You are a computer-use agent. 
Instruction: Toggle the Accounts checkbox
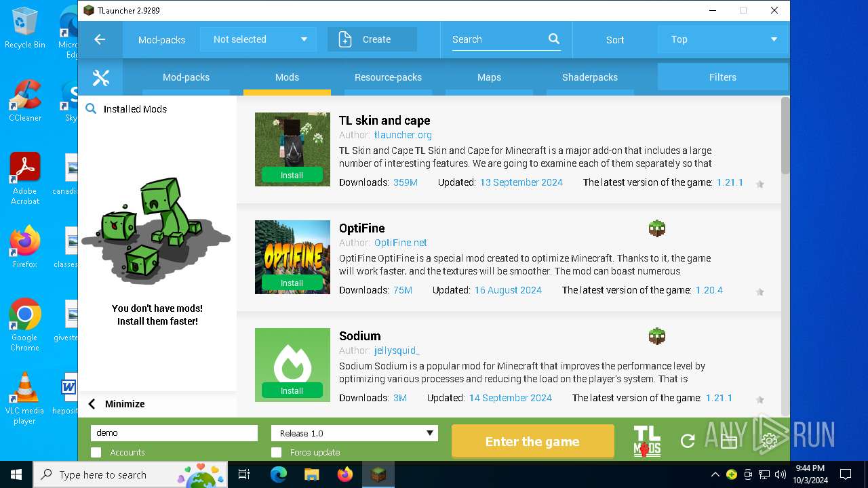click(96, 452)
